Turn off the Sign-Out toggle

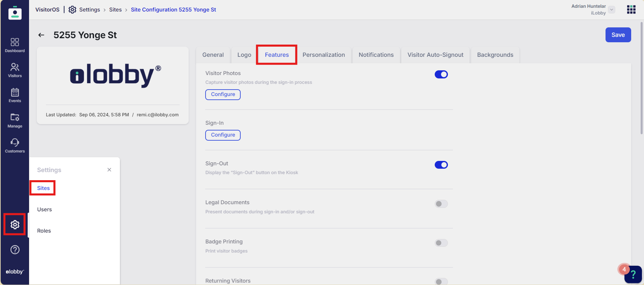click(441, 165)
